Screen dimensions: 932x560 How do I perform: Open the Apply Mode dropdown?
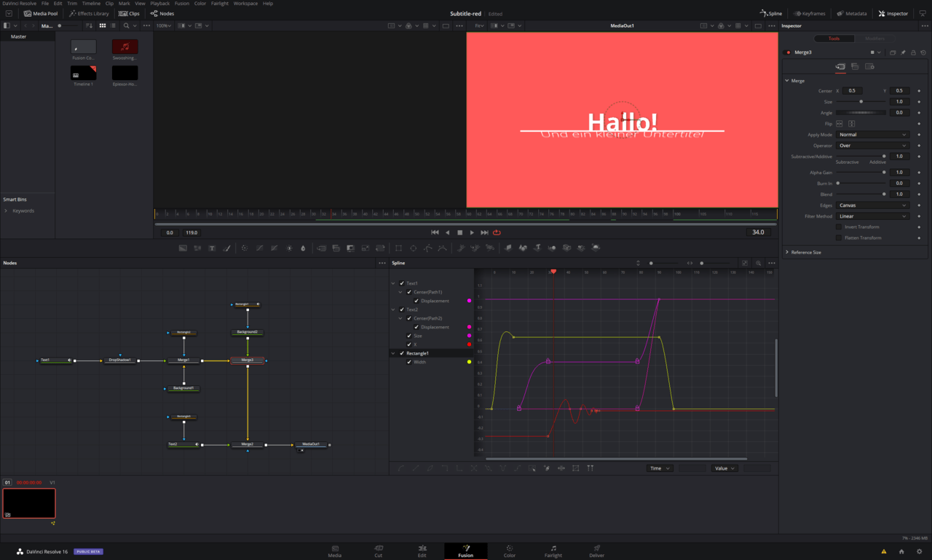coord(872,135)
